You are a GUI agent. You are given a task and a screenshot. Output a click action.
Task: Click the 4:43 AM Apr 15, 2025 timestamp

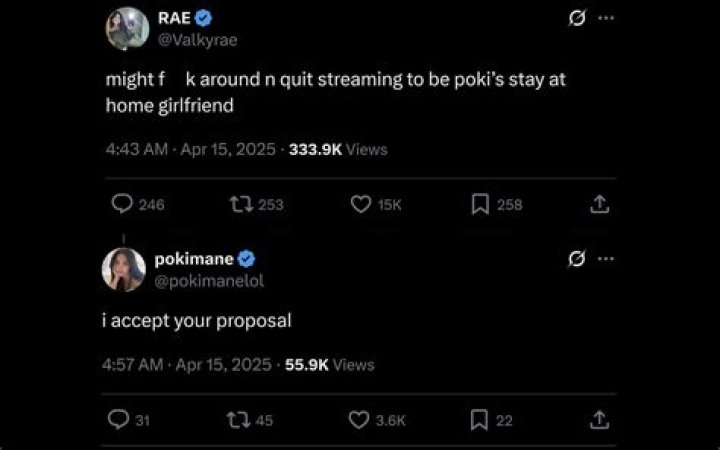coord(191,149)
